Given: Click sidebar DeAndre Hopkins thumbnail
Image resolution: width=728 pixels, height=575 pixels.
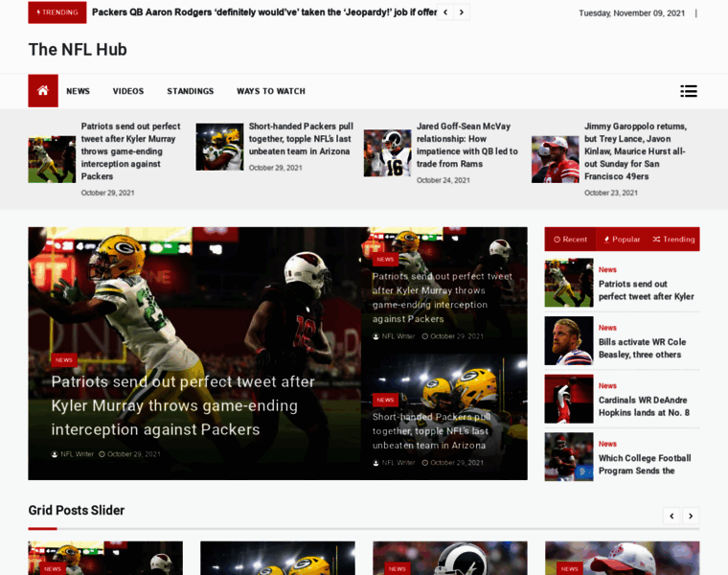Looking at the screenshot, I should (x=569, y=399).
